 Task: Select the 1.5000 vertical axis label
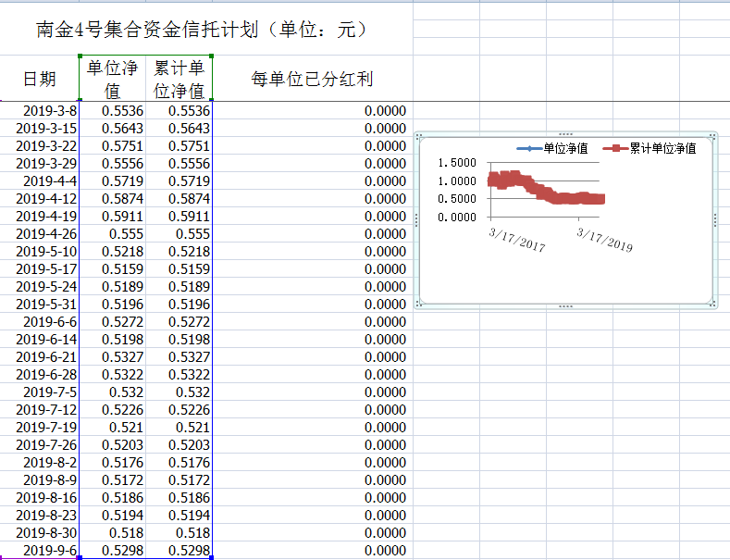[x=457, y=163]
